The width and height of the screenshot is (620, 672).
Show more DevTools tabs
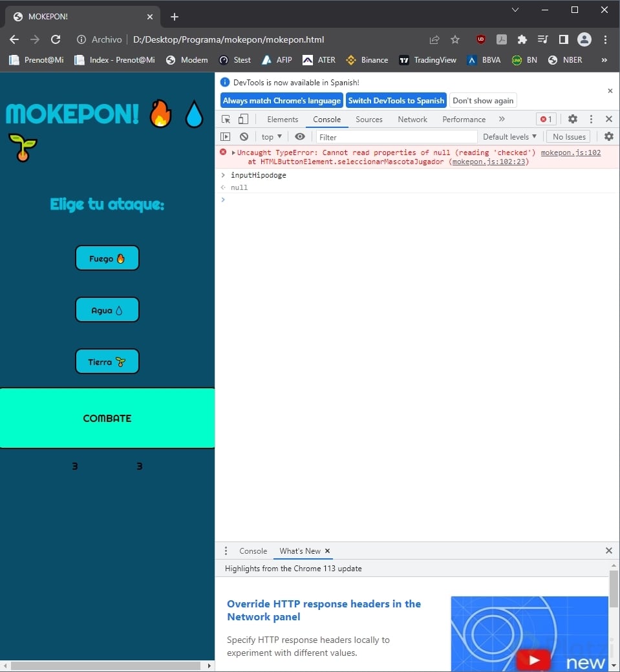(x=502, y=119)
